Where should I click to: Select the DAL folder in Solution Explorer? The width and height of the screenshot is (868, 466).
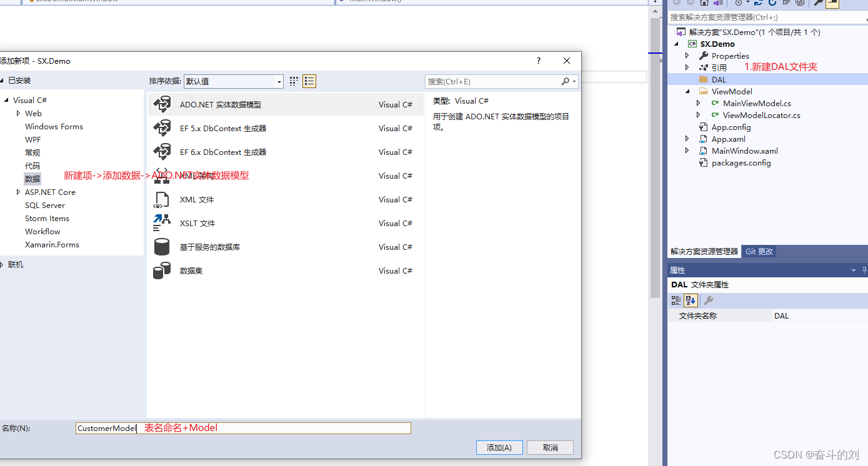pyautogui.click(x=719, y=79)
